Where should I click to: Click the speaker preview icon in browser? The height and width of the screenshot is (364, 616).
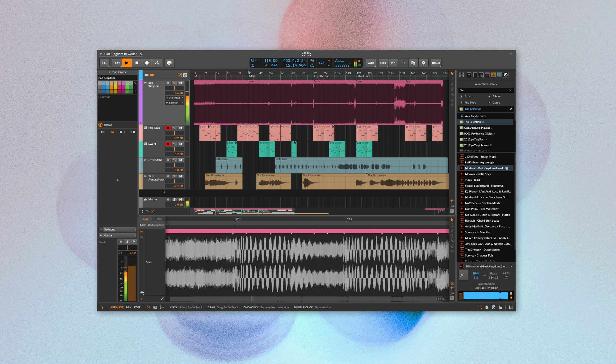pyautogui.click(x=511, y=298)
